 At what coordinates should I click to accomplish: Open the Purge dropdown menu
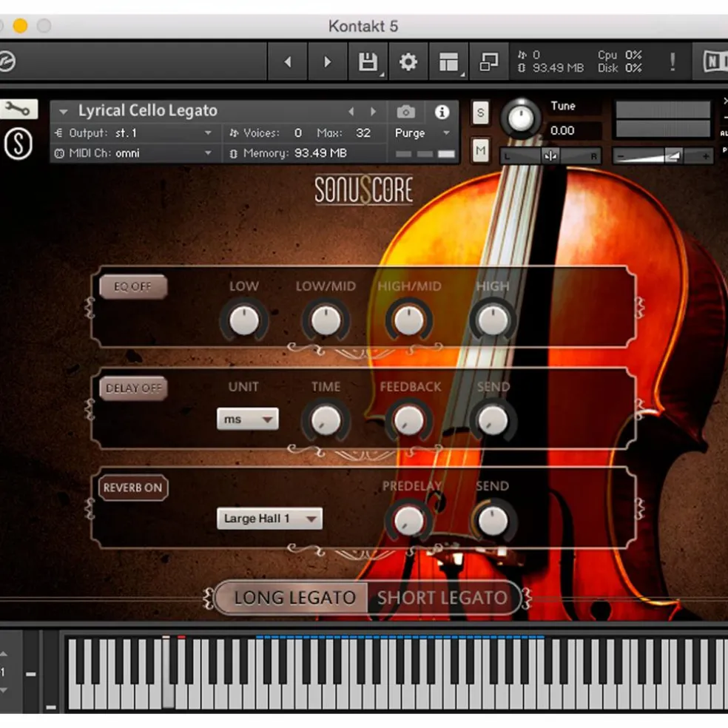(x=422, y=133)
